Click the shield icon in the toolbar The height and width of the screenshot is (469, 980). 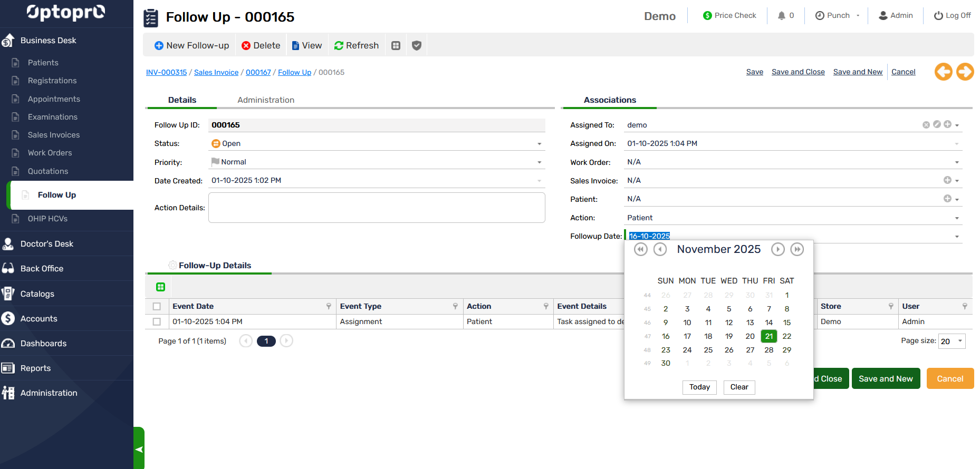416,46
